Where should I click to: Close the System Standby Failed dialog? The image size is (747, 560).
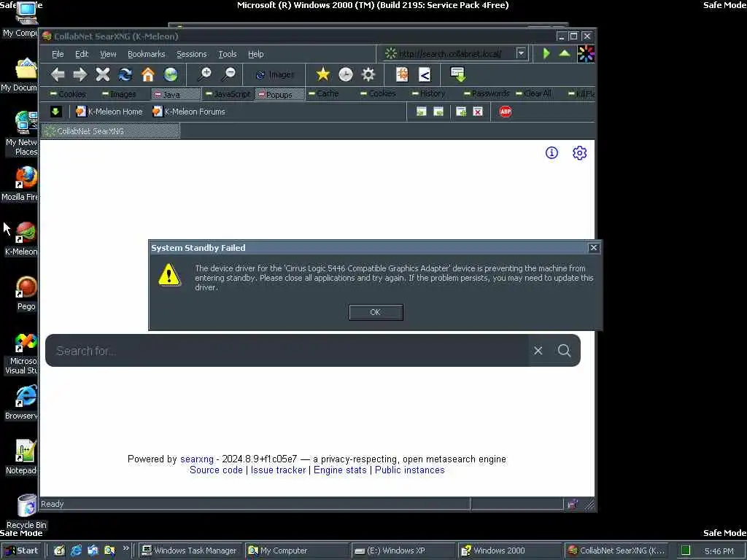click(594, 248)
